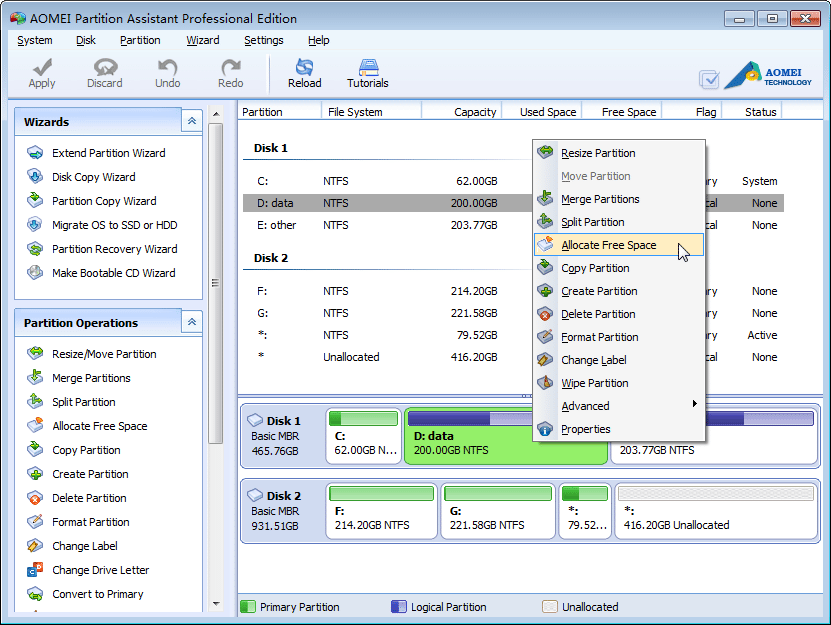Screen dimensions: 831x625
Task: Sort by Partition column header
Action: [x=280, y=112]
